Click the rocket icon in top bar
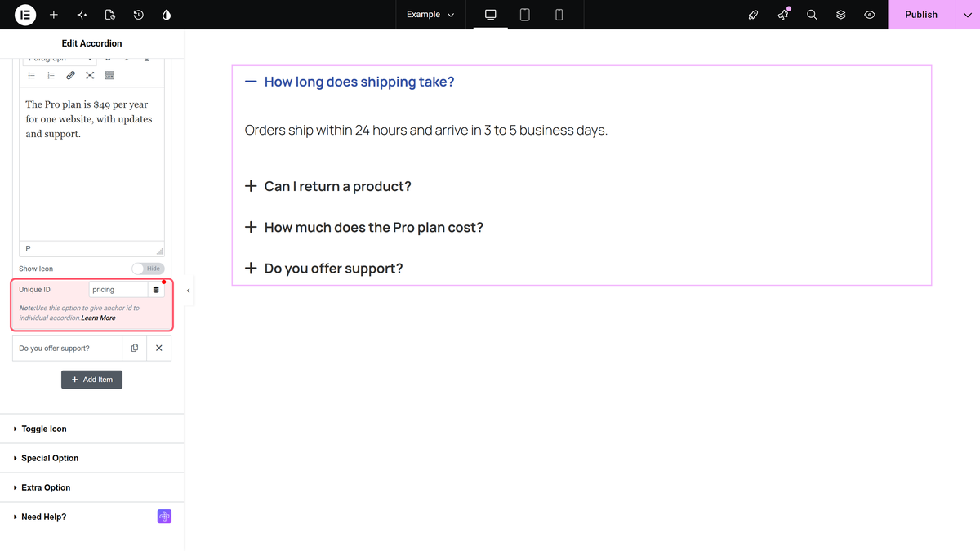The height and width of the screenshot is (551, 980). [x=754, y=15]
